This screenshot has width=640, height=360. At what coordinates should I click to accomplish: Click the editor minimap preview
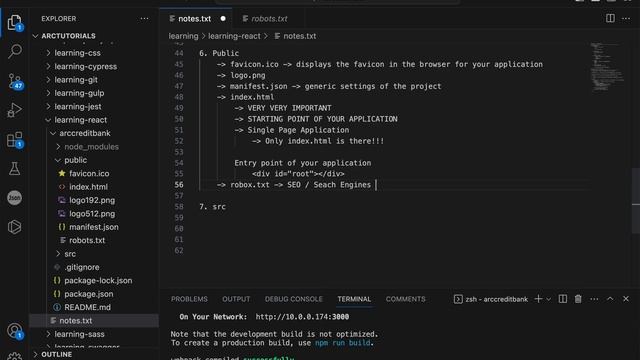pos(608,67)
